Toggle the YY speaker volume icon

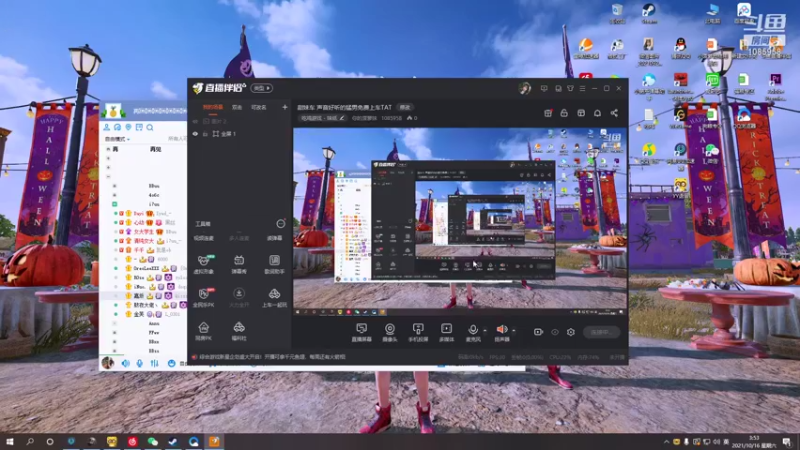[x=126, y=363]
